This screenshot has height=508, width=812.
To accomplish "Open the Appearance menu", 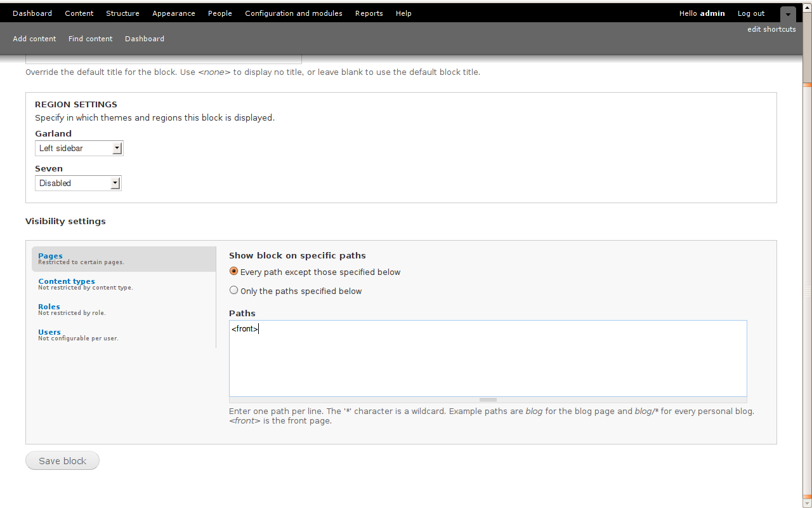I will (173, 13).
